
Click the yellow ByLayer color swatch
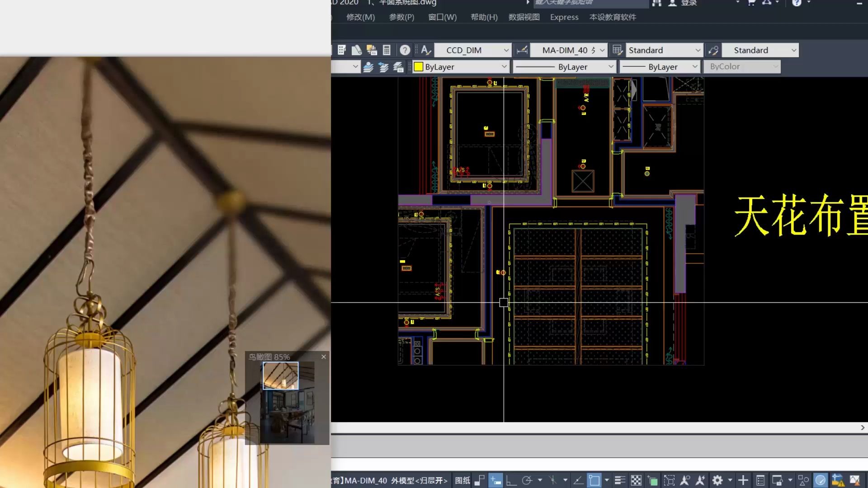419,66
